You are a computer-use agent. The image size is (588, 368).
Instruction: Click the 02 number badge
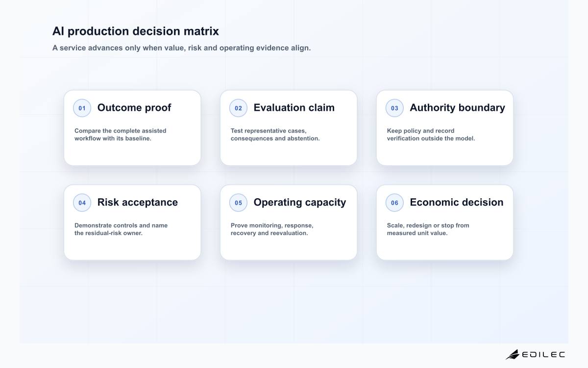[238, 108]
